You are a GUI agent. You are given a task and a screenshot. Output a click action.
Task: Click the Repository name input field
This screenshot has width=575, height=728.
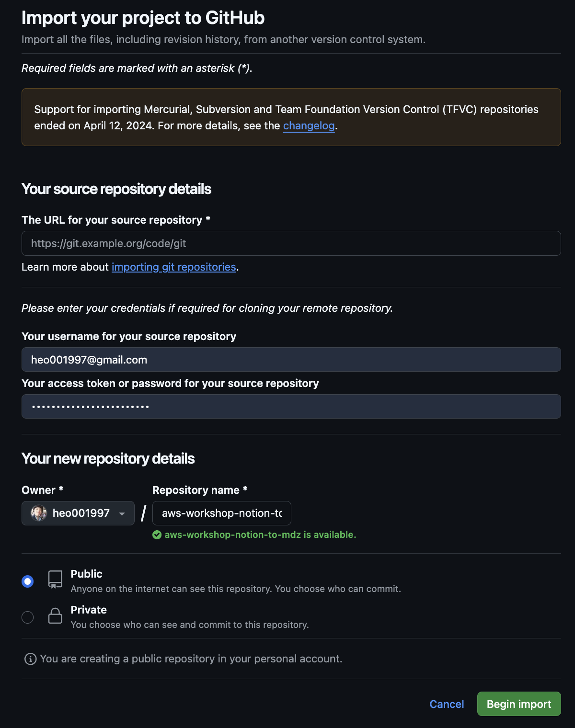221,513
